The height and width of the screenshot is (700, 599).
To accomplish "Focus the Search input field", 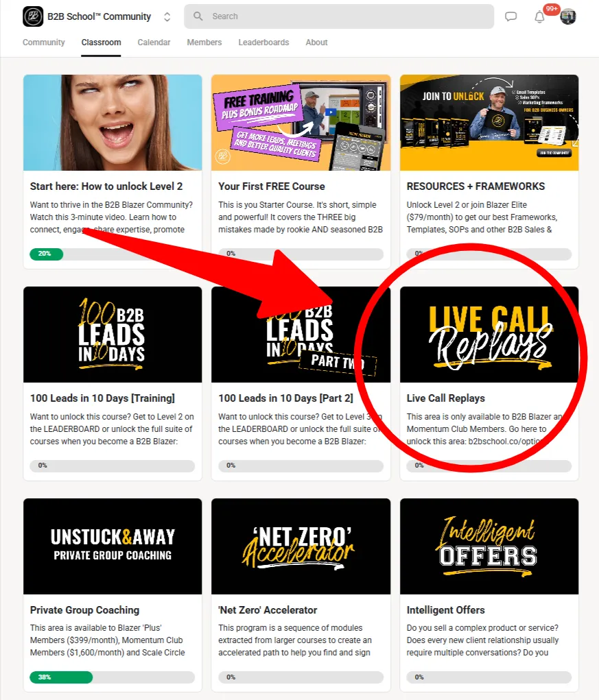I will (338, 16).
